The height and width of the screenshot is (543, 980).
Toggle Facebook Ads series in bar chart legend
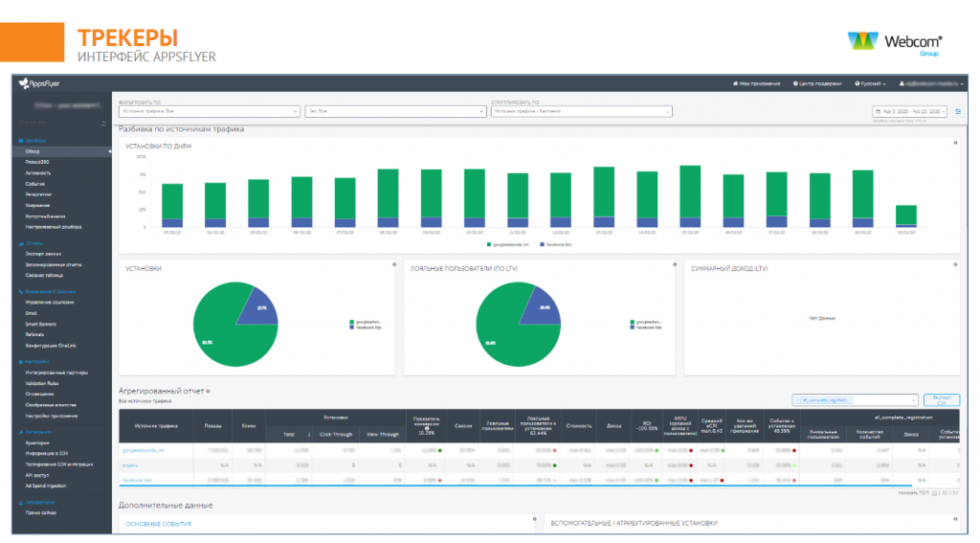(x=557, y=244)
